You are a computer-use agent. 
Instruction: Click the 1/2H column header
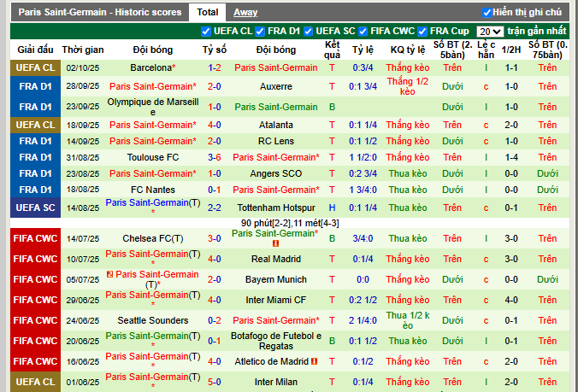click(x=511, y=50)
